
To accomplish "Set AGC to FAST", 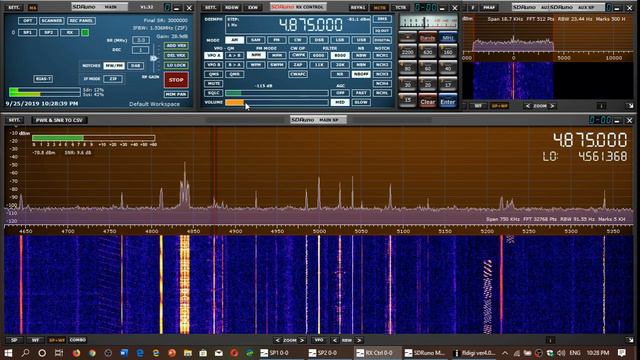I will tap(361, 93).
